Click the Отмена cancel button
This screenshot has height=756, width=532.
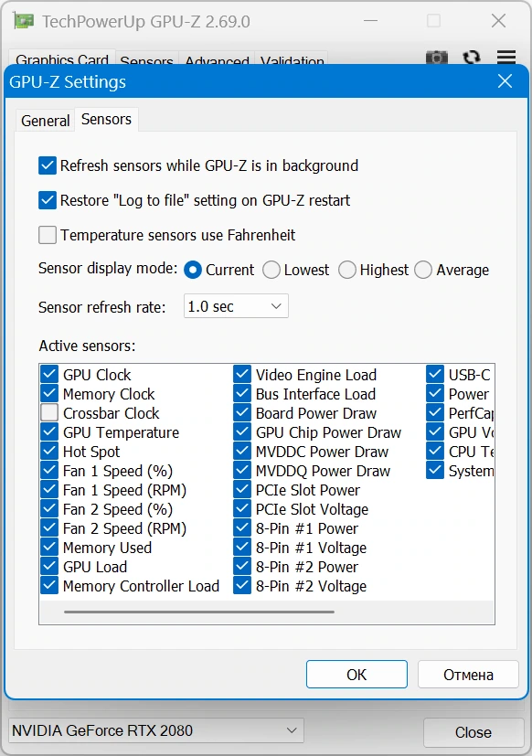point(468,674)
